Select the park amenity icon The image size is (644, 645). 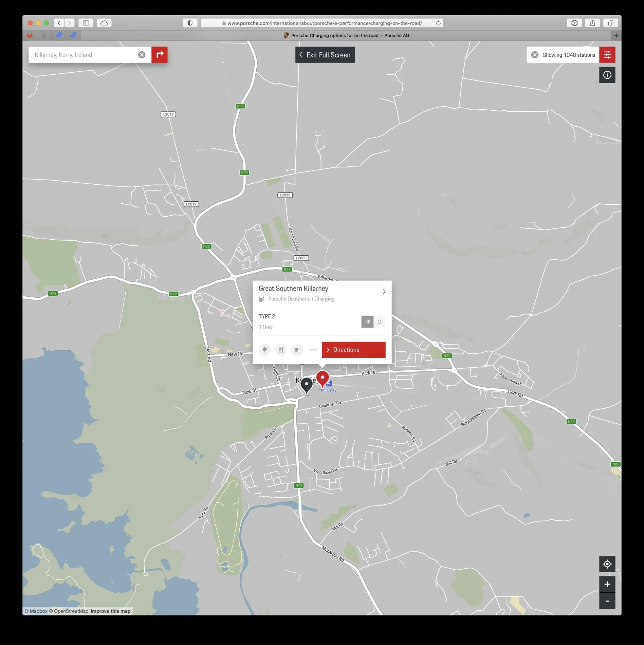pyautogui.click(x=265, y=350)
